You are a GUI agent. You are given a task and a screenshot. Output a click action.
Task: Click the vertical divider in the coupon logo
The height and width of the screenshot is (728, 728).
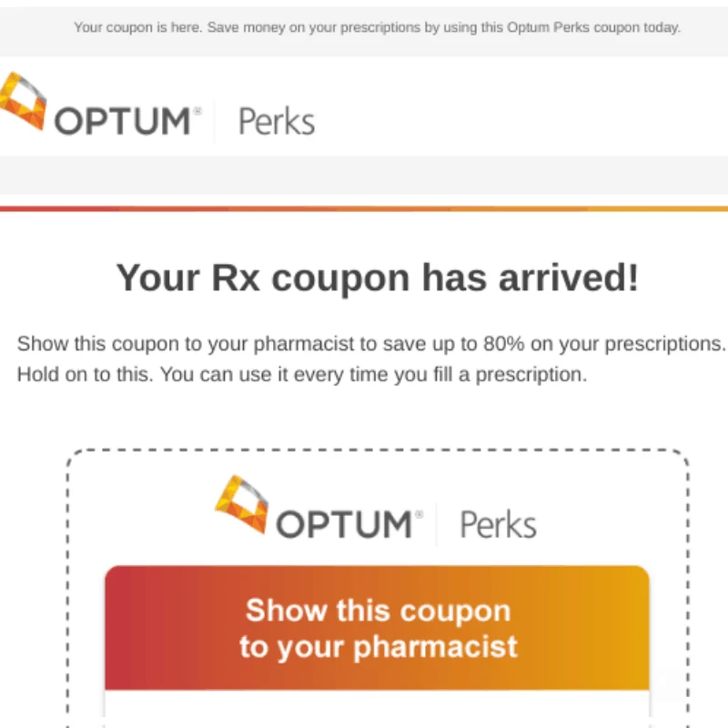[437, 523]
